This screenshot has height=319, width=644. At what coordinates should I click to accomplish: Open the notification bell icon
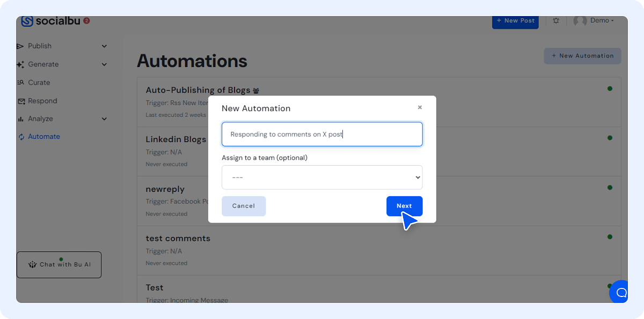[x=556, y=20]
